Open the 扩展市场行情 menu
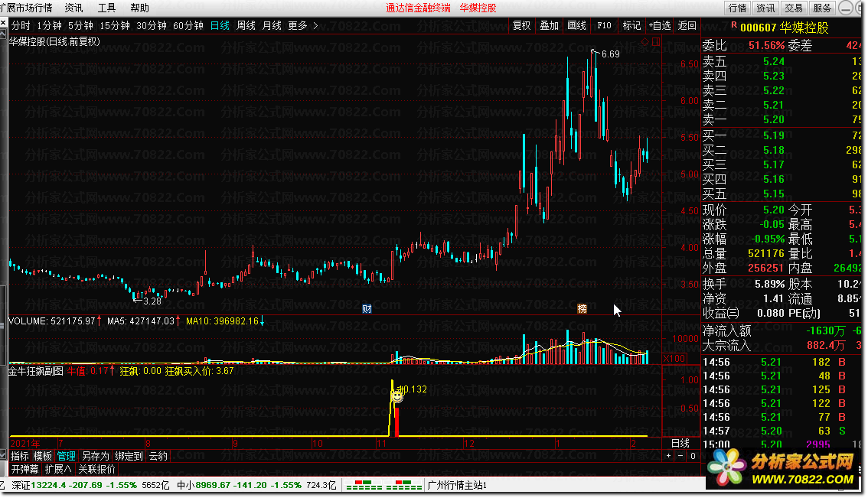868x498 pixels. [26, 8]
